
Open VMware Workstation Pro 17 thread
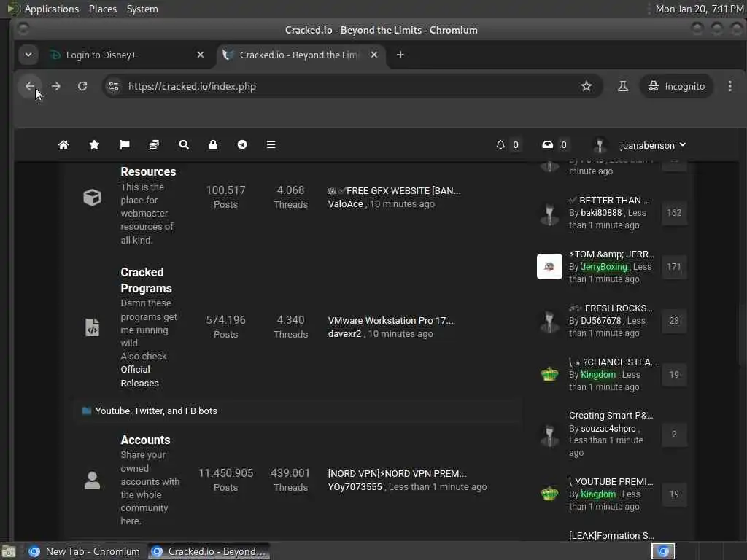[x=391, y=321]
